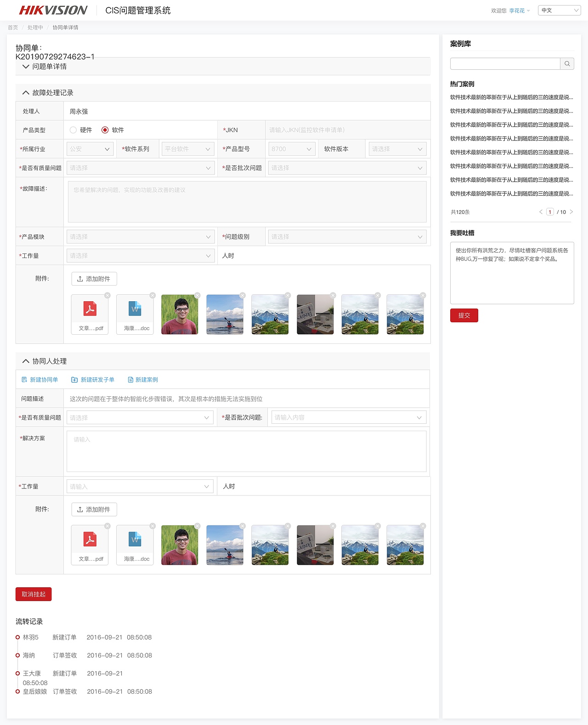Screen dimensions: 588x725
Task: Click the 提交 button
Action: coord(464,315)
